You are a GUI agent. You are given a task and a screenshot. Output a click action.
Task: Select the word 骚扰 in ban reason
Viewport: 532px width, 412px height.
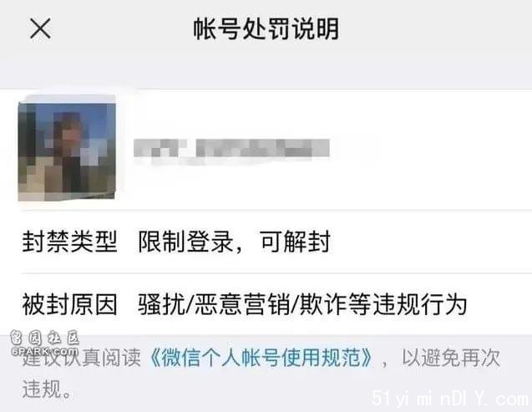[161, 304]
